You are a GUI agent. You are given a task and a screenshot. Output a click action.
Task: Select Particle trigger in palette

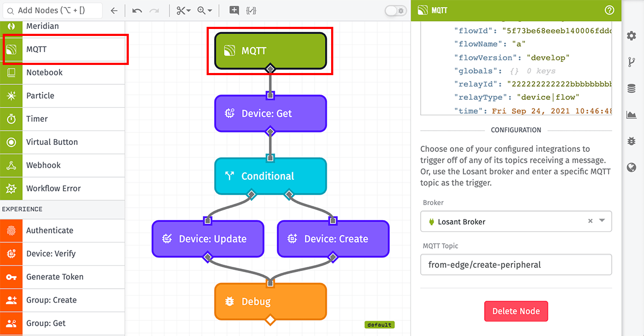[62, 96]
